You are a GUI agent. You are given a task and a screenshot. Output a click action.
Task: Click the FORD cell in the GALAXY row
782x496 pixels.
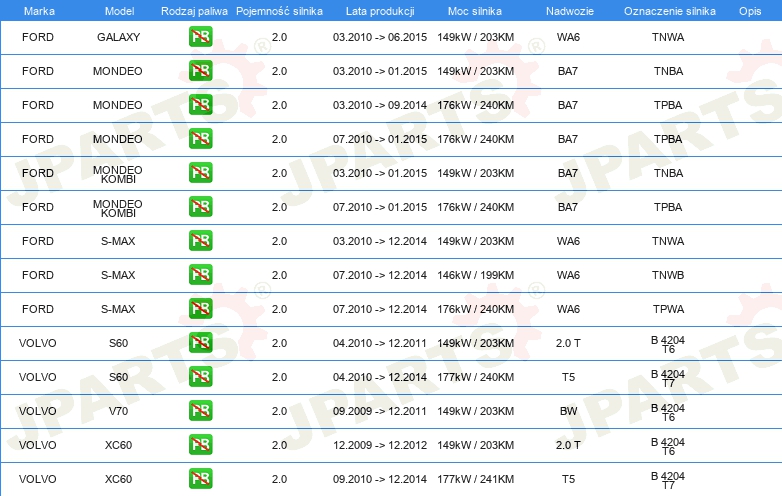(37, 37)
